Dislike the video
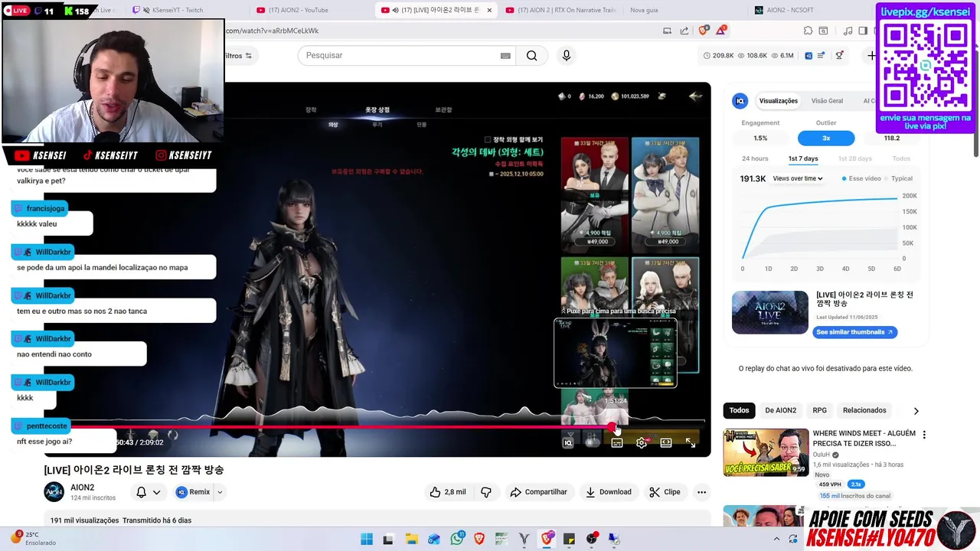 (486, 492)
